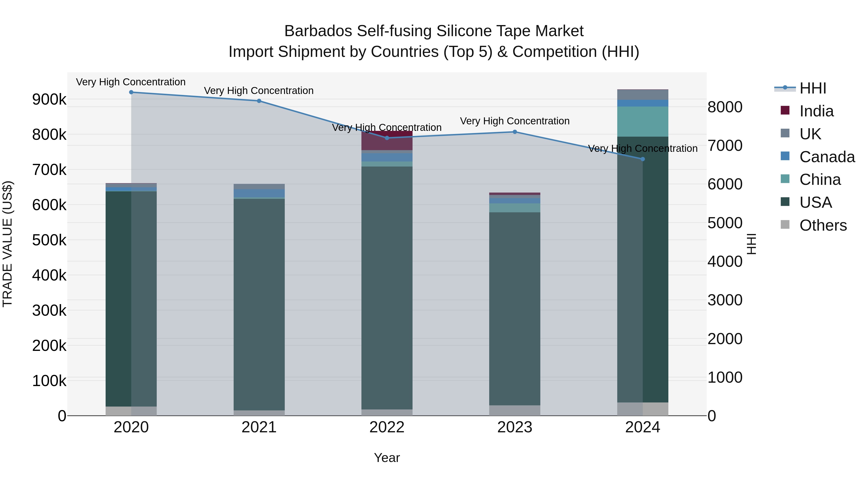Toggle the India legend entry
The image size is (868, 488).
(807, 111)
